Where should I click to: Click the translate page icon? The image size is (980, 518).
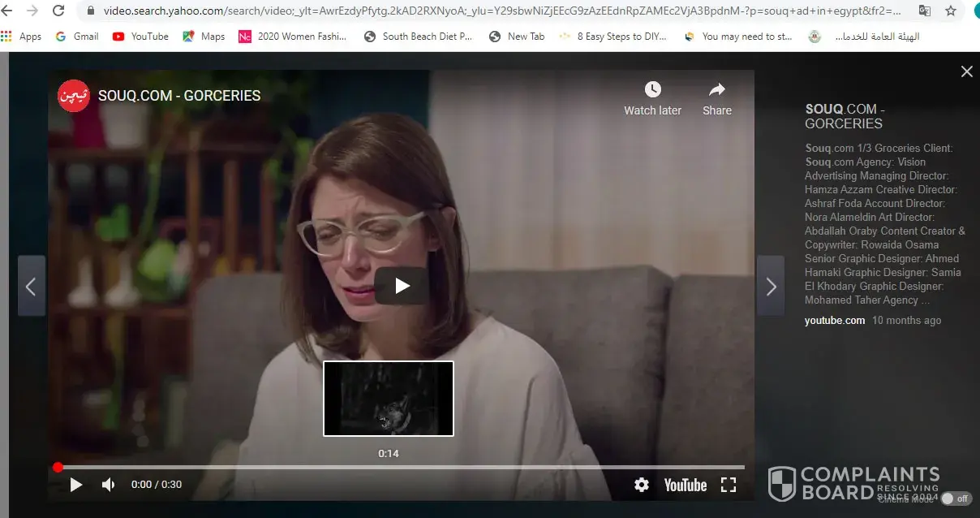(925, 11)
